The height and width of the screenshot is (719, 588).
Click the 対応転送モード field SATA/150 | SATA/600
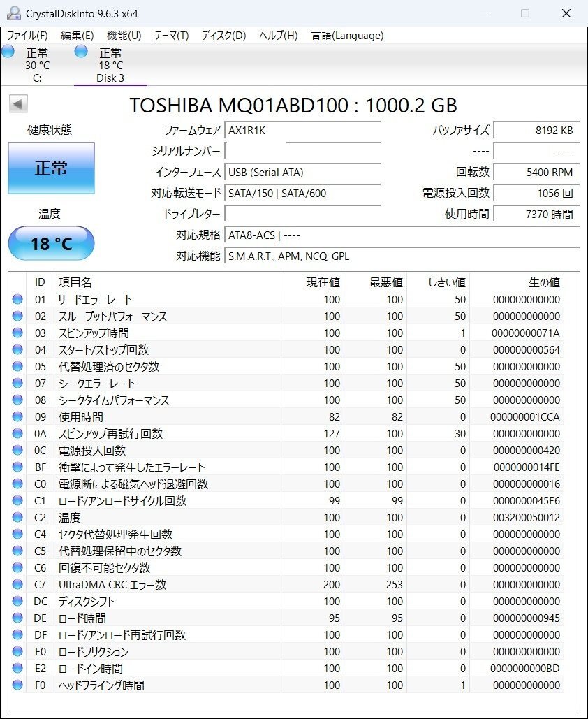(302, 193)
